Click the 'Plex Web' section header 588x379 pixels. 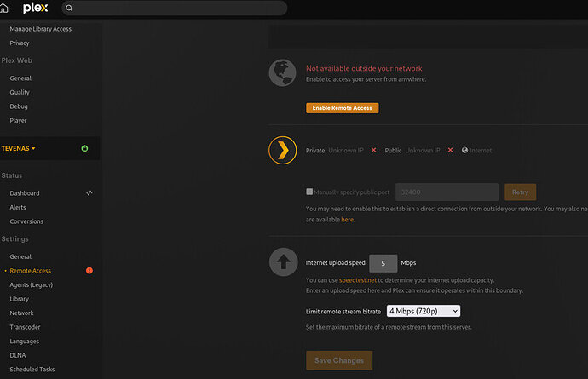(16, 60)
